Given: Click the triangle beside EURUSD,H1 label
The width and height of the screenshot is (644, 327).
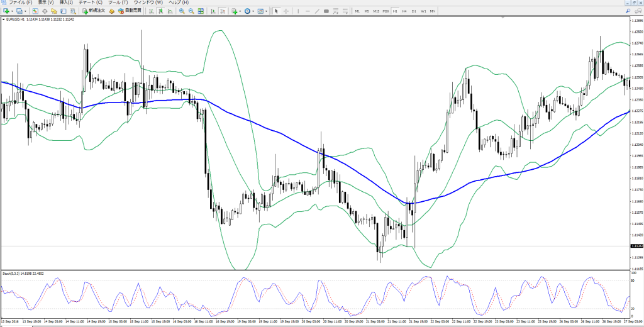Looking at the screenshot, I should 4,19.
